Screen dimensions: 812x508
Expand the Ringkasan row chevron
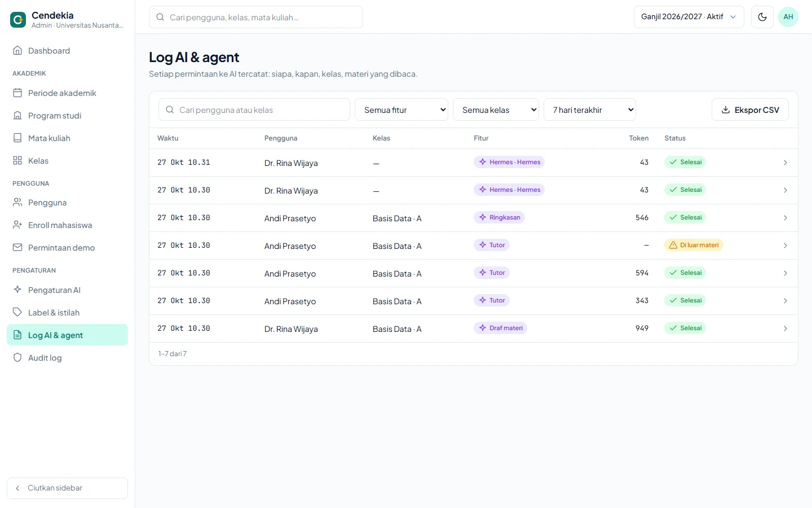click(x=785, y=218)
